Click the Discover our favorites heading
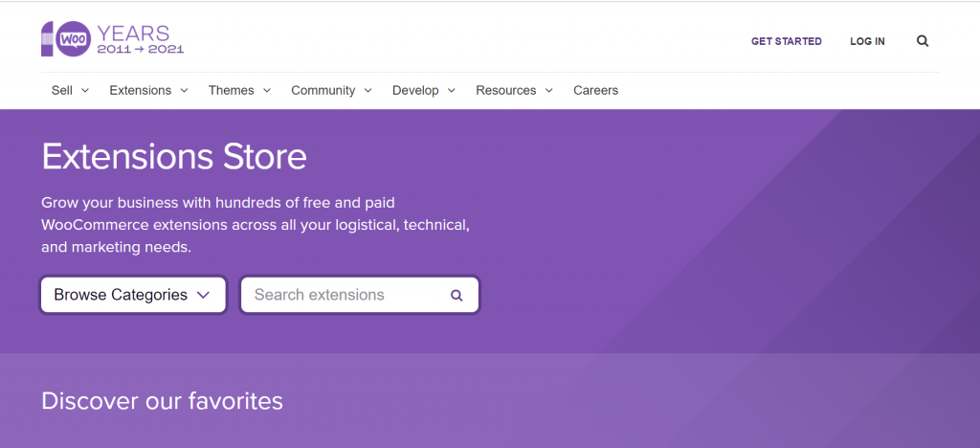Screen dimensions: 980x448 point(162,400)
